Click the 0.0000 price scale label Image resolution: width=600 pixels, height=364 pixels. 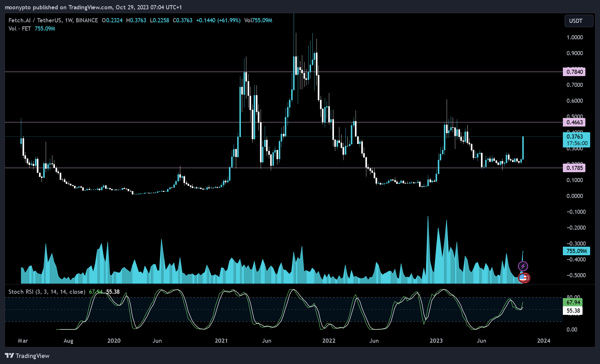[575, 196]
